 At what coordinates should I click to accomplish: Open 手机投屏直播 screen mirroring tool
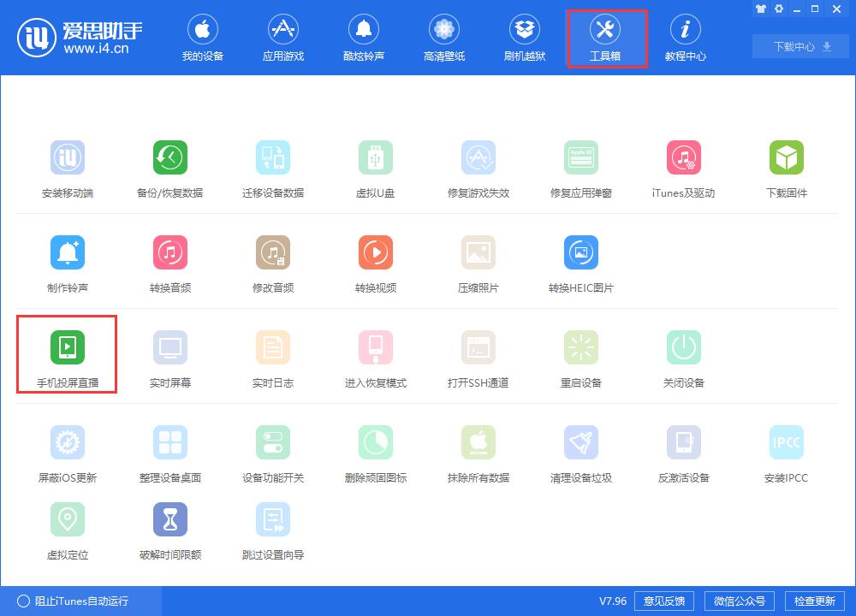tap(67, 355)
